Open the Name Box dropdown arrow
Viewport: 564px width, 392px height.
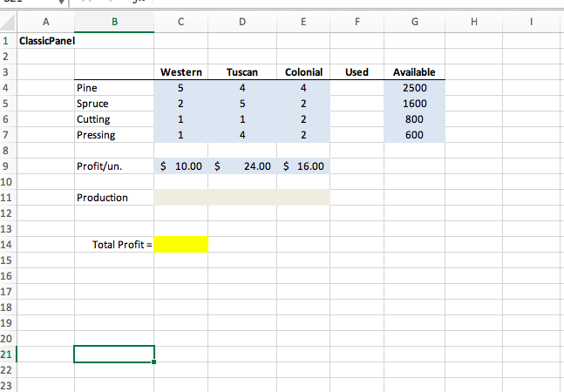coord(62,2)
